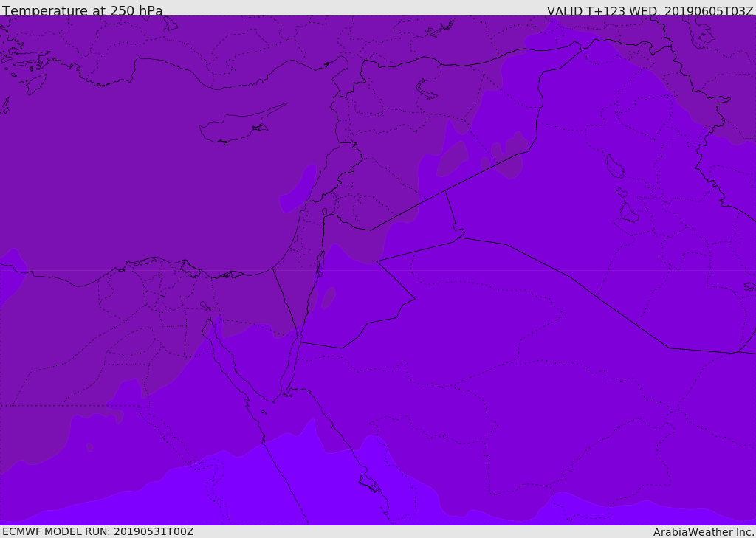Click the 'Temperature at 250 hPa' title
Image resolution: width=756 pixels, height=538 pixels.
[x=83, y=10]
